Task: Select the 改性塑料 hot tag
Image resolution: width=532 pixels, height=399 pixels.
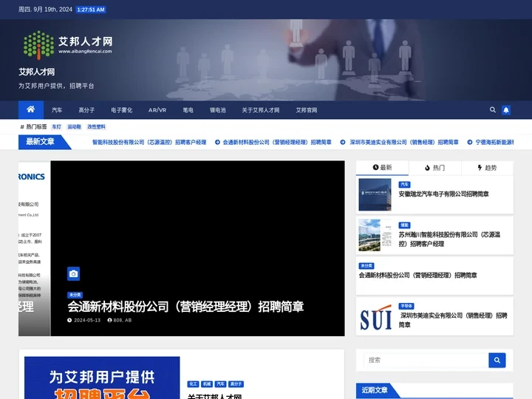Action: point(96,127)
